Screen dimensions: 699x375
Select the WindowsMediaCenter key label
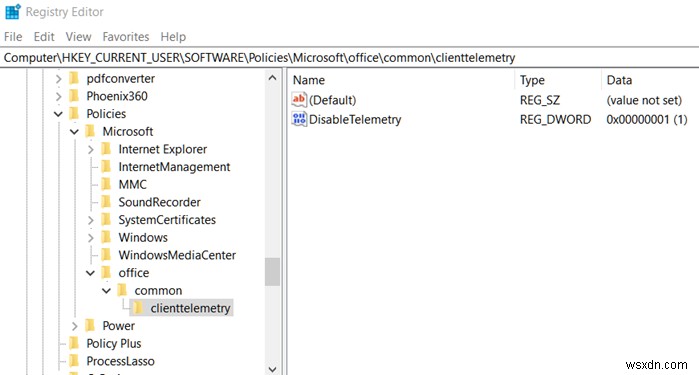click(177, 255)
